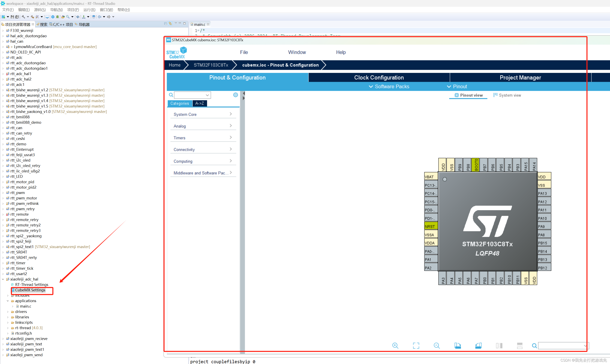Expand the Analog category
610x364 pixels.
pos(203,126)
